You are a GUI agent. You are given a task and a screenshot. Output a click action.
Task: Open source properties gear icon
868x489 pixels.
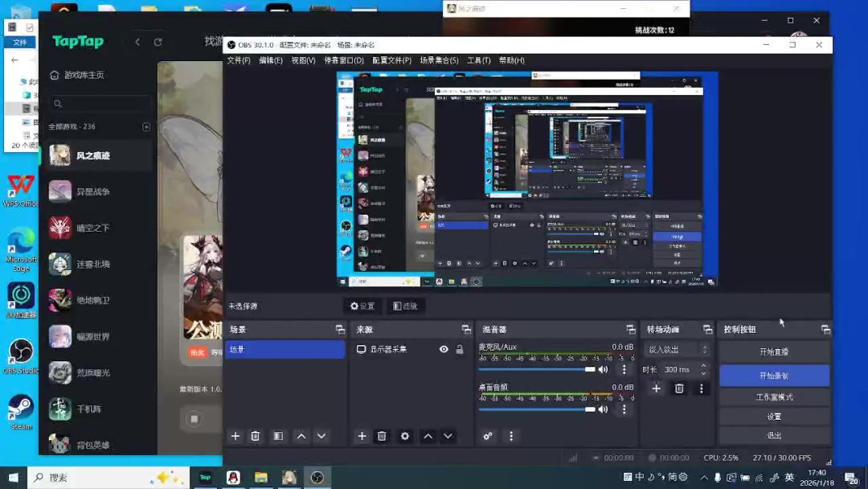coord(404,437)
